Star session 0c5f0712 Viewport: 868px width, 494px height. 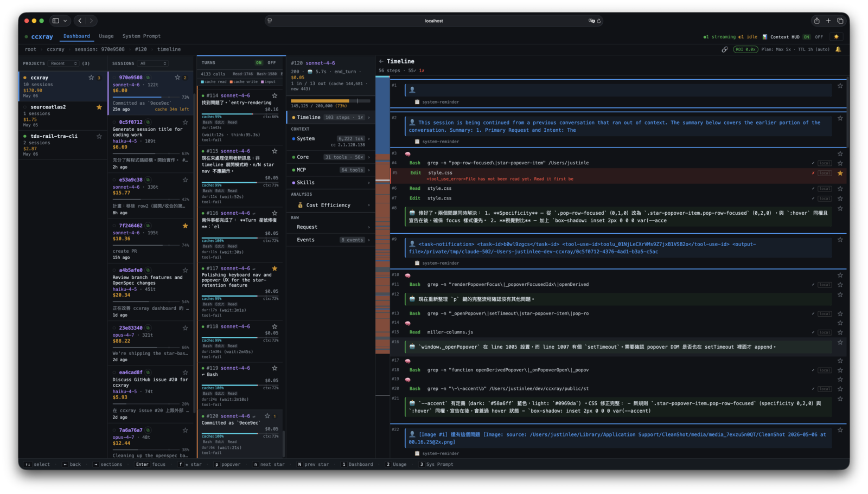tap(185, 123)
